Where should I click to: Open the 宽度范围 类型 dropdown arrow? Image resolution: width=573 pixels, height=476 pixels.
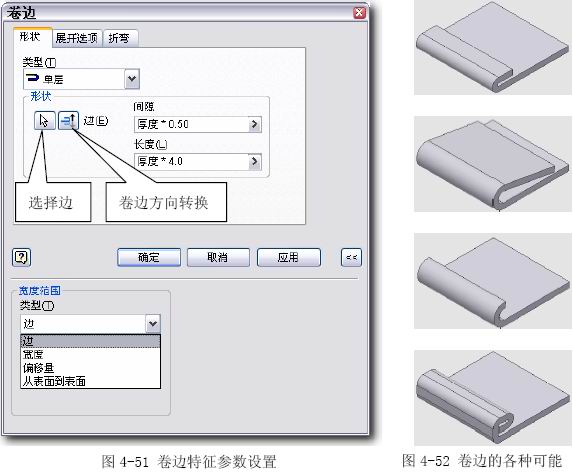tap(153, 324)
